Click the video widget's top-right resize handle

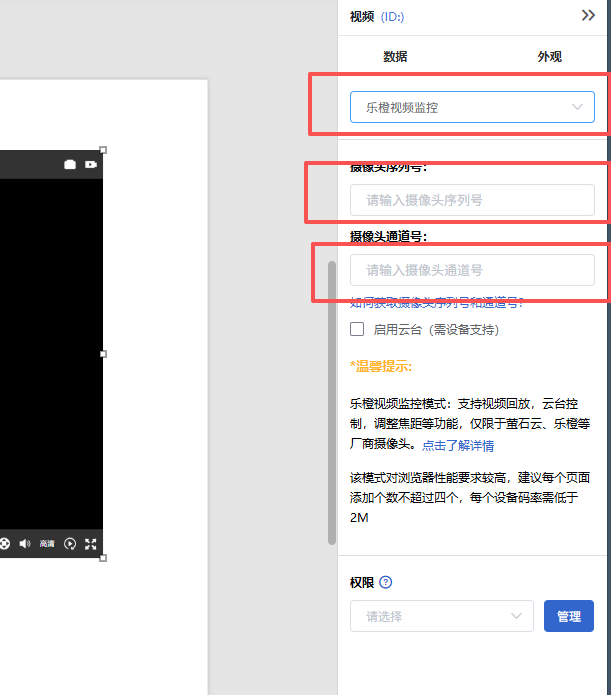(103, 150)
